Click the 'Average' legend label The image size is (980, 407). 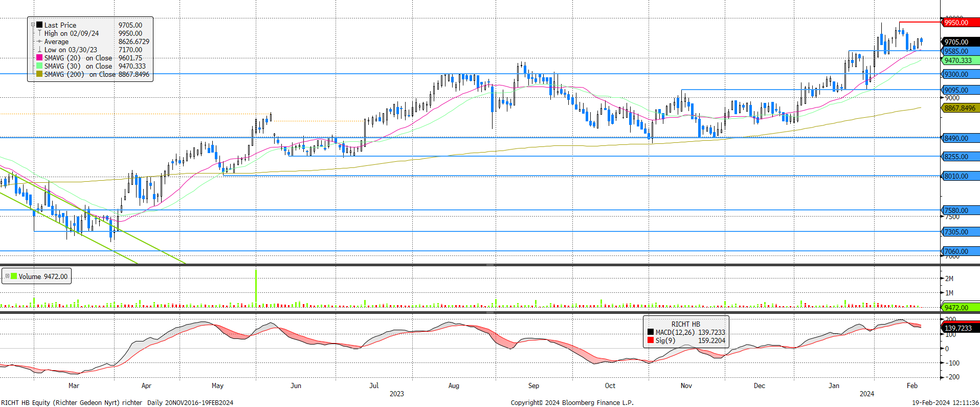pyautogui.click(x=56, y=41)
